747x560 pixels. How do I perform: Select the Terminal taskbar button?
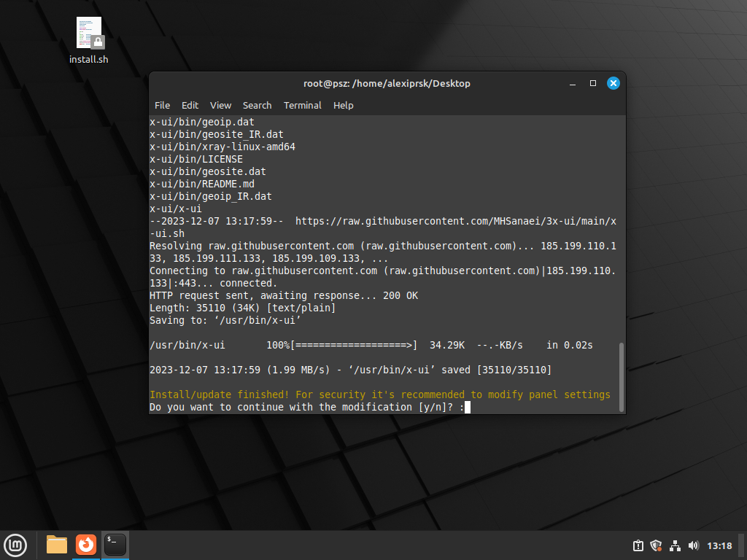coord(115,545)
